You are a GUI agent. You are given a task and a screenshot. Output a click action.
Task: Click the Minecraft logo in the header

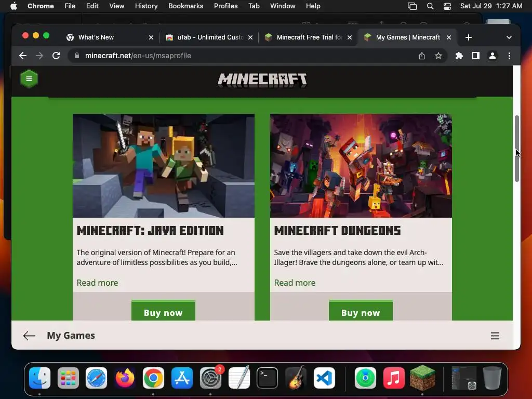click(262, 80)
